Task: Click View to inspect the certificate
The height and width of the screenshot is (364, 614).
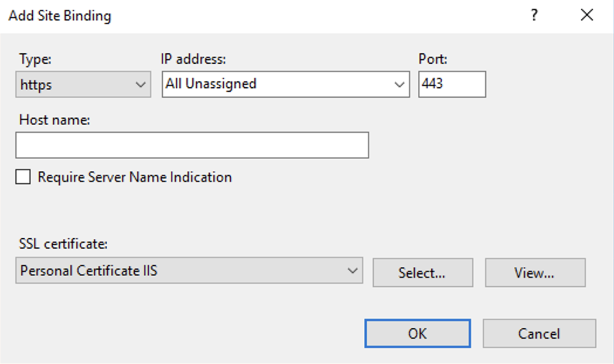Action: pyautogui.click(x=534, y=272)
